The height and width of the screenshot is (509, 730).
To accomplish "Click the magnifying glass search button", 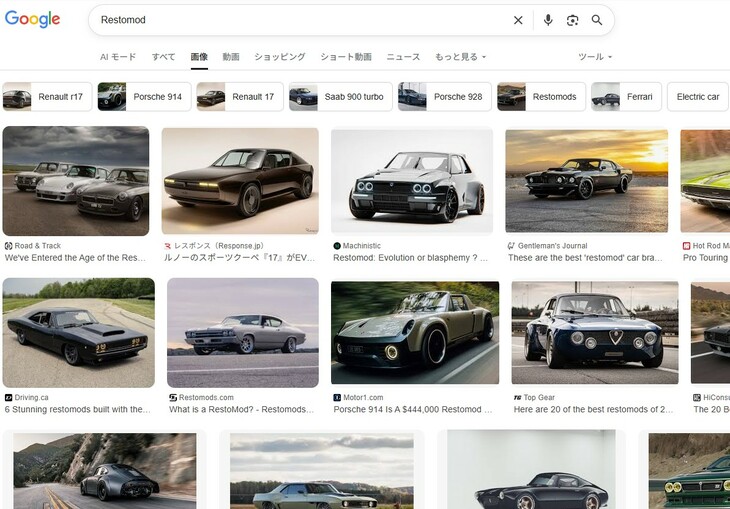I will [x=597, y=20].
